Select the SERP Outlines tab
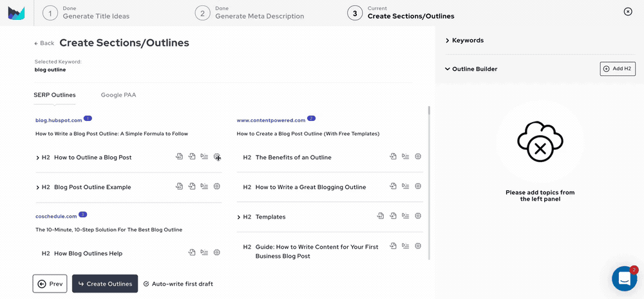The width and height of the screenshot is (644, 299). click(x=55, y=95)
